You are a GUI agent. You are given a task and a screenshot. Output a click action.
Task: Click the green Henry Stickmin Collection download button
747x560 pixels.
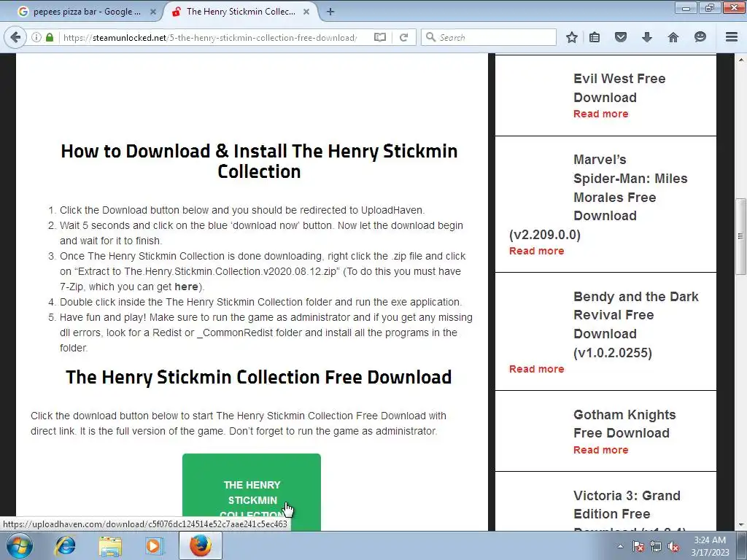(x=252, y=492)
